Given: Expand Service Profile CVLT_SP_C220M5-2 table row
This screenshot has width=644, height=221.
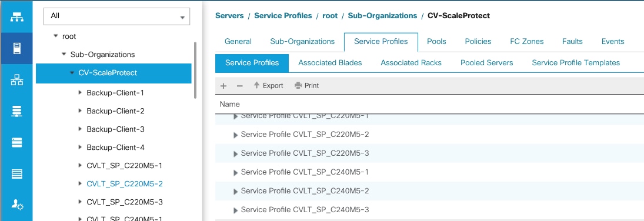Looking at the screenshot, I should (236, 135).
